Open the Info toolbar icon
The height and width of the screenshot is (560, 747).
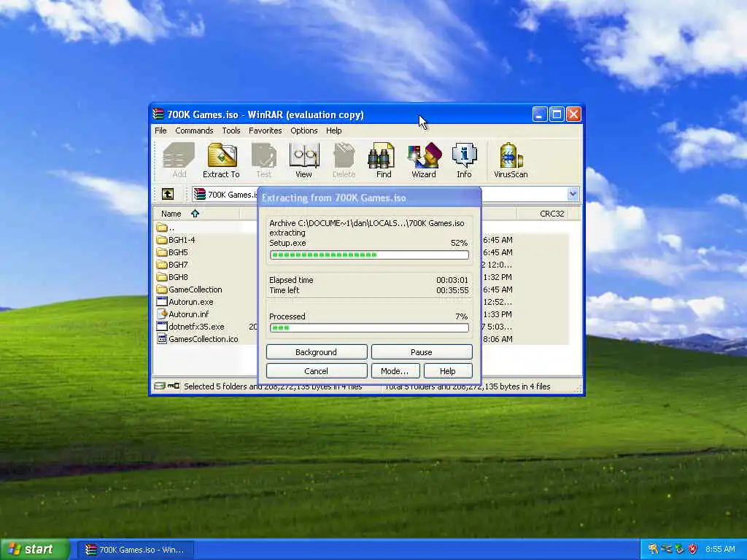(x=464, y=160)
